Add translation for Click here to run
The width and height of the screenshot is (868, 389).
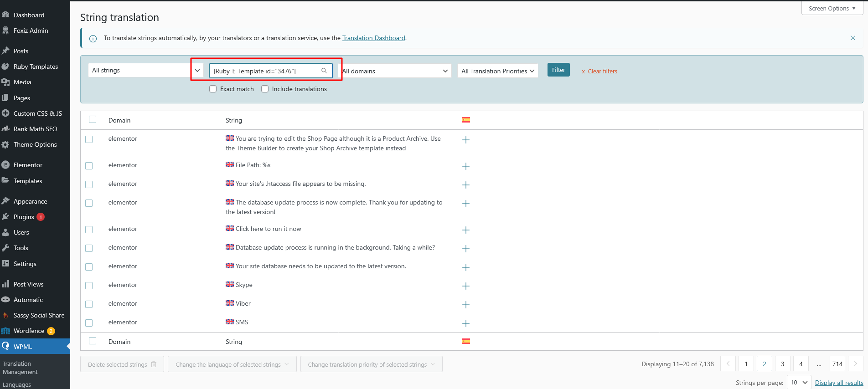pyautogui.click(x=466, y=230)
